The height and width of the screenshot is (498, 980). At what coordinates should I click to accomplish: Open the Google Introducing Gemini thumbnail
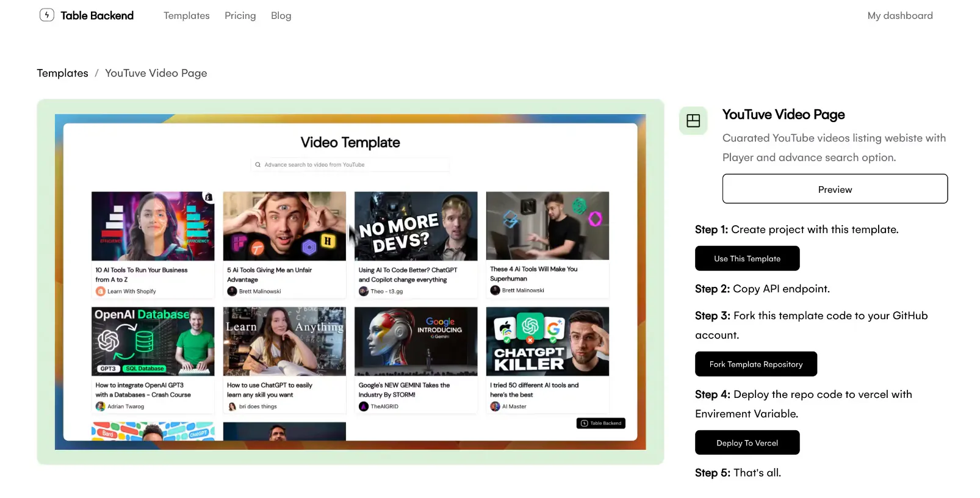coord(416,341)
